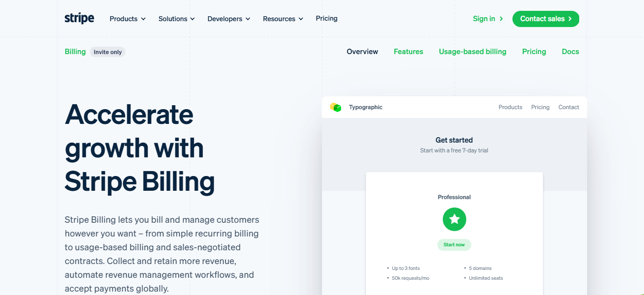
Task: Click the Start now button
Action: point(454,245)
